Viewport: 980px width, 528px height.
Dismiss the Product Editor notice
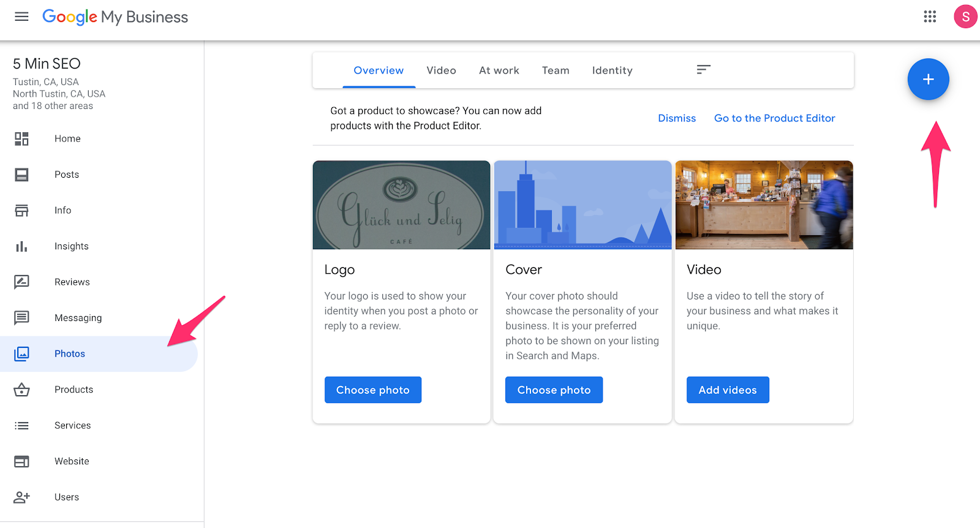pyautogui.click(x=677, y=118)
